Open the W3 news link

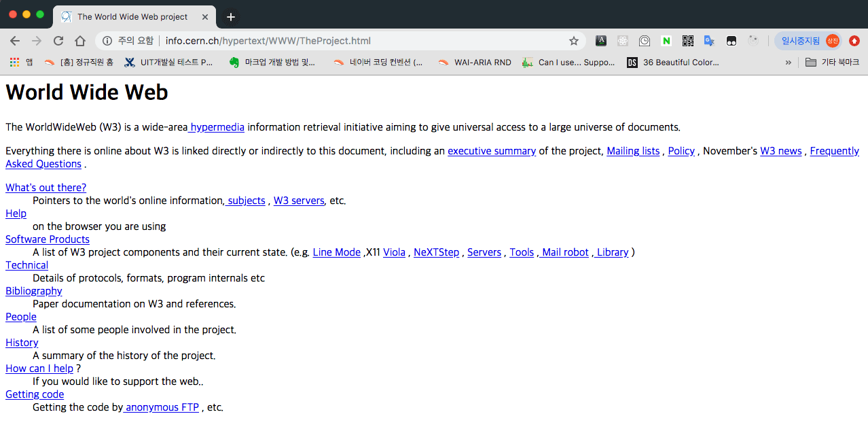click(x=781, y=151)
